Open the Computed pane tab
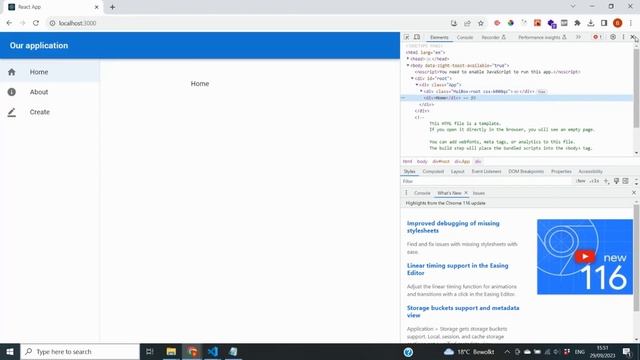The image size is (640, 360). pos(433,171)
